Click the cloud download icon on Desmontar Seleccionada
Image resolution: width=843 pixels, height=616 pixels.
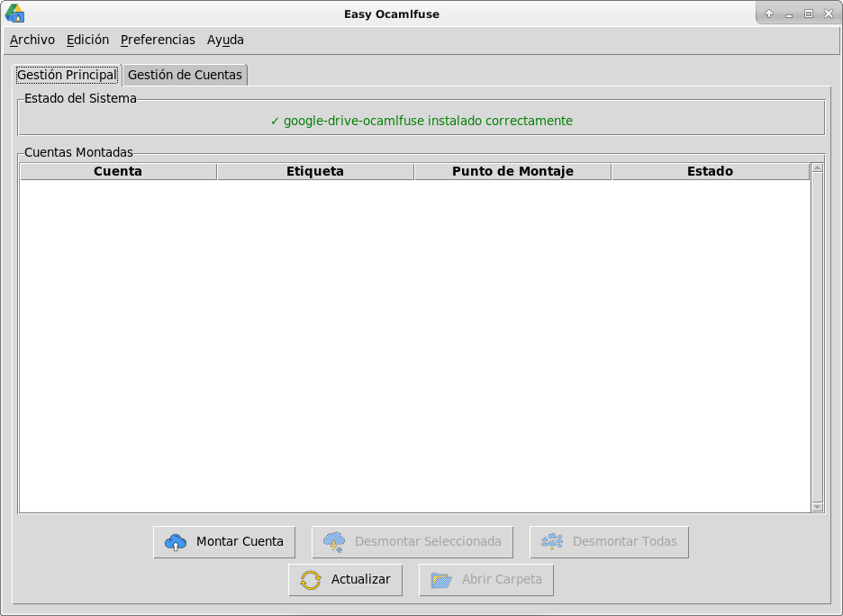334,542
